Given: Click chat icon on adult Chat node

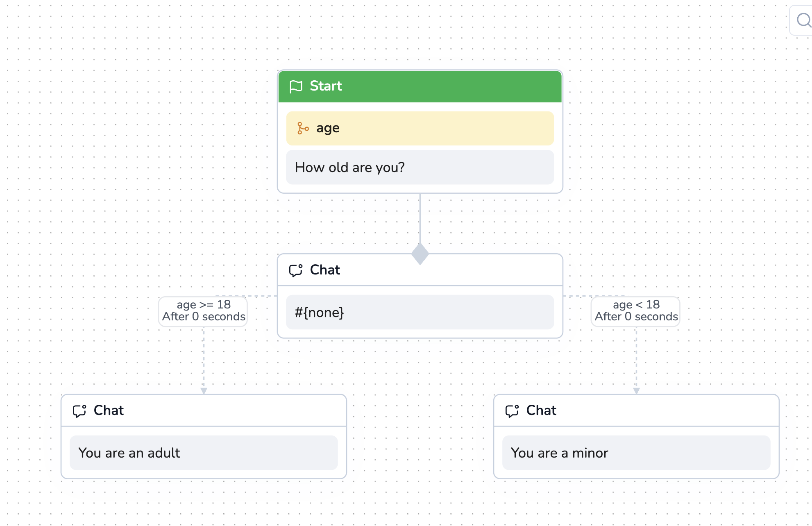Looking at the screenshot, I should pyautogui.click(x=79, y=411).
